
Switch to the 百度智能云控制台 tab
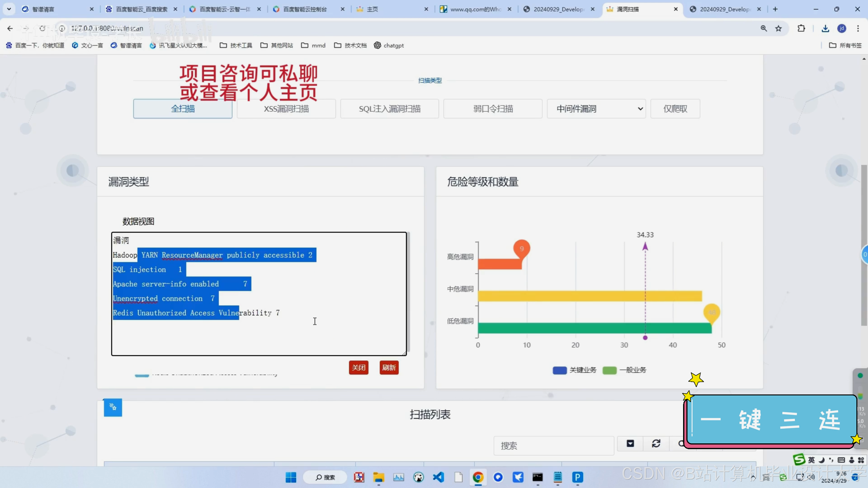[x=305, y=9]
